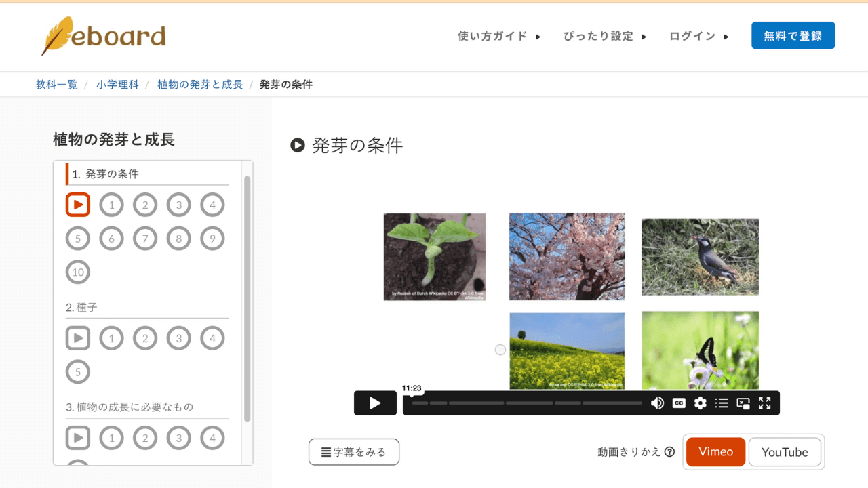Image resolution: width=868 pixels, height=488 pixels.
Task: Play the video in the player
Action: 375,403
